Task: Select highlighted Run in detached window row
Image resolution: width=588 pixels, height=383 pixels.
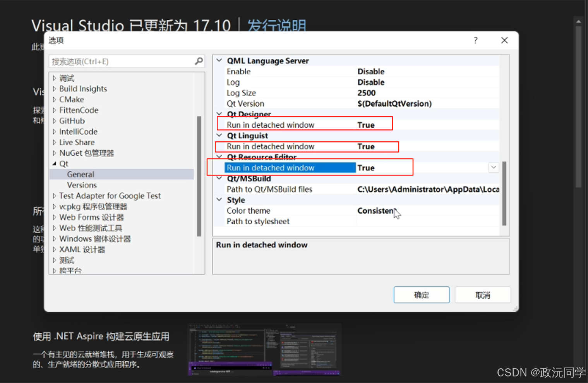Action: (x=290, y=168)
